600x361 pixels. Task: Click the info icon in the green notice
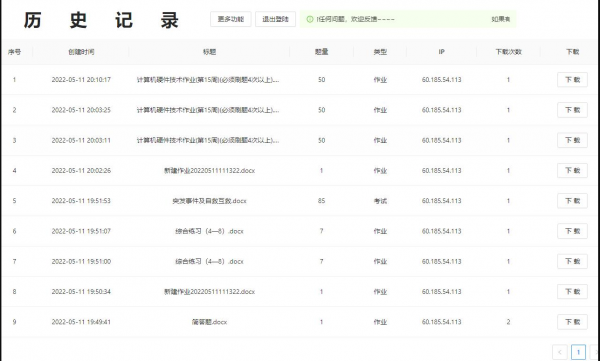pyautogui.click(x=310, y=19)
